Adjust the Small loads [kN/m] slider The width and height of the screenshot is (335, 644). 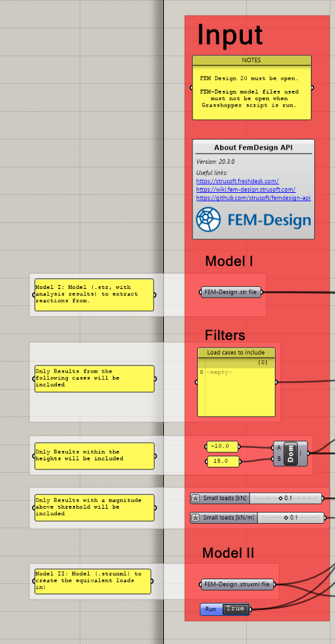291,518
